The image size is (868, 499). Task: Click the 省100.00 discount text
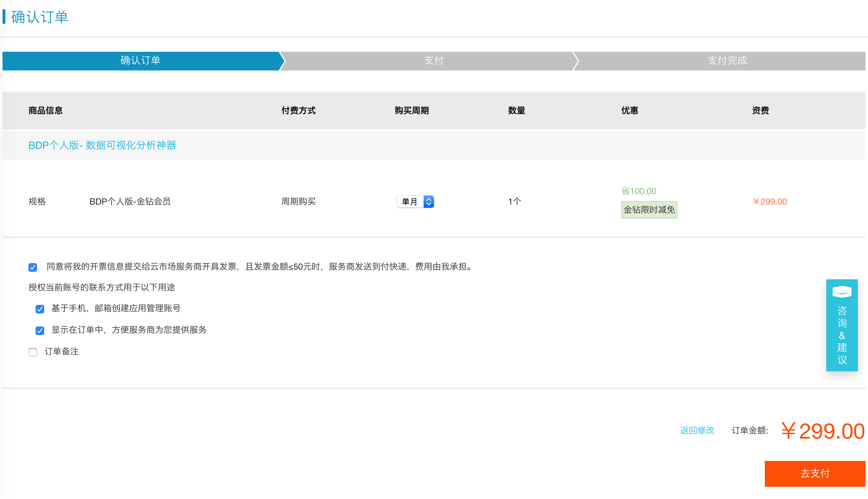(x=639, y=191)
